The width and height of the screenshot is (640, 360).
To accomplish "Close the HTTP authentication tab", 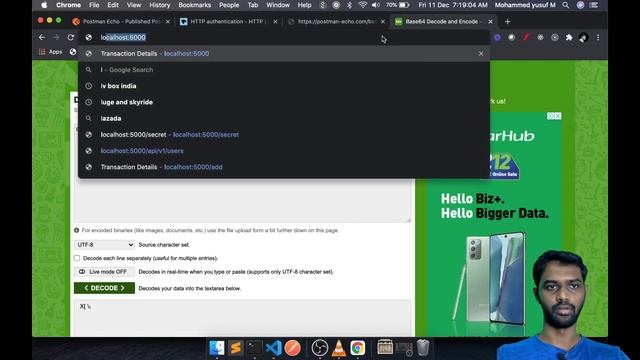I will (x=276, y=22).
